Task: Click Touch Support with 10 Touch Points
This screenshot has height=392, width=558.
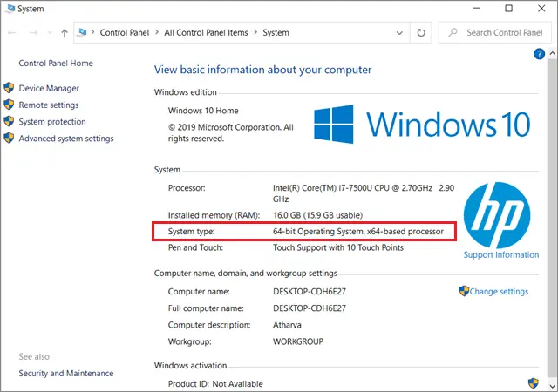Action: 338,247
